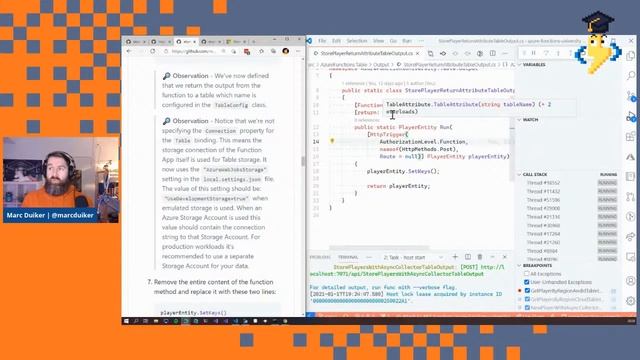Open the pull requests icon in activity bar
The width and height of the screenshot is (640, 360).
tap(631, 197)
